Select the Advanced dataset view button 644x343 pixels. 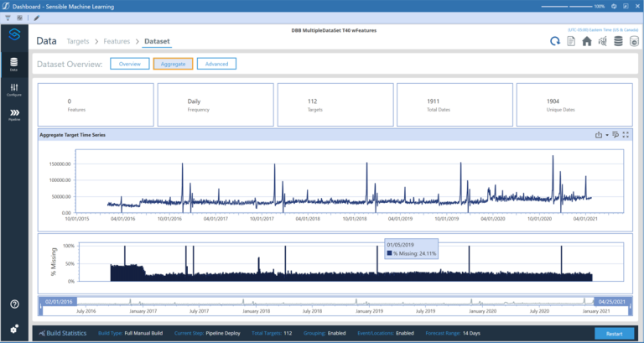216,64
